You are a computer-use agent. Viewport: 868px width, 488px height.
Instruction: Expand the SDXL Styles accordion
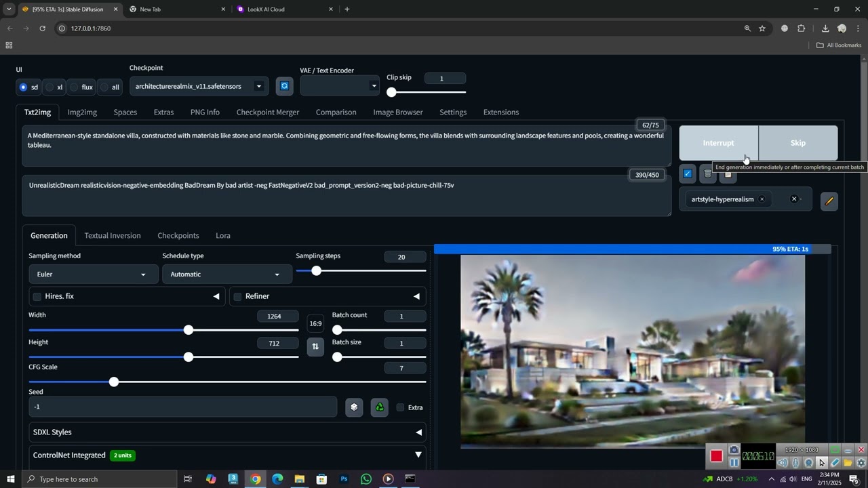point(228,432)
